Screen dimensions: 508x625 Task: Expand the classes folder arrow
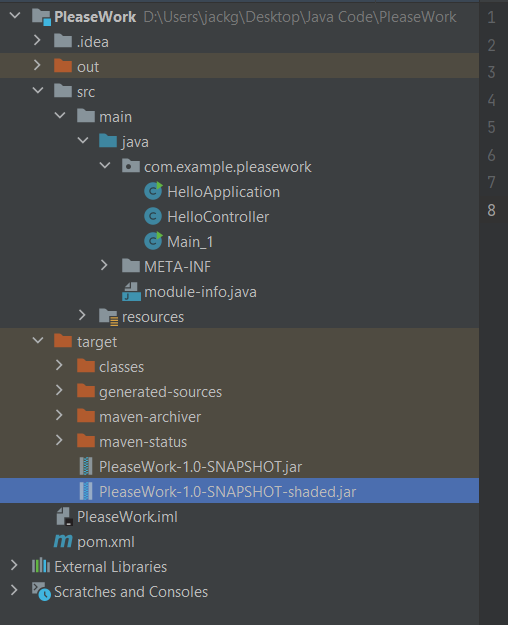click(x=59, y=366)
